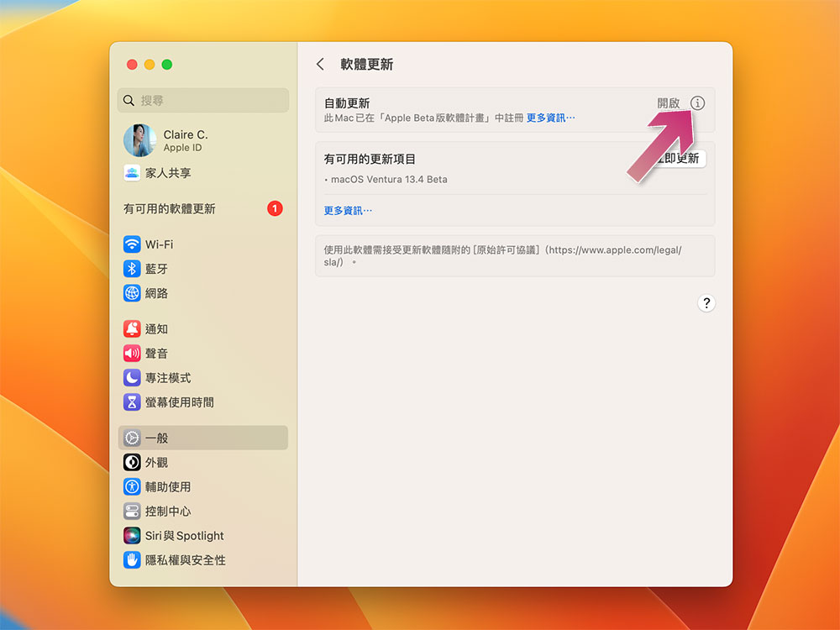Click the red update badge 1
840x630 pixels.
(275, 208)
